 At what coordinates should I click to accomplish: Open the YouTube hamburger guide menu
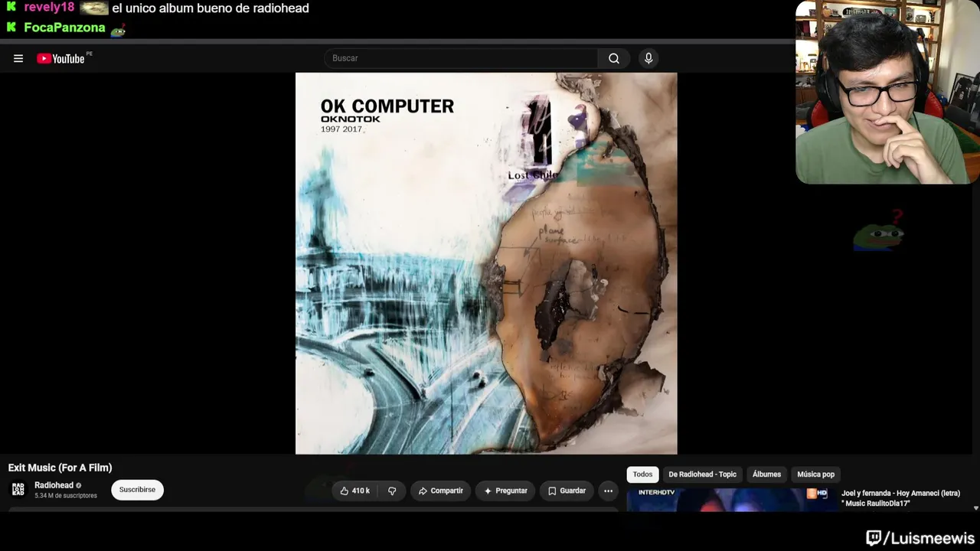click(18, 58)
